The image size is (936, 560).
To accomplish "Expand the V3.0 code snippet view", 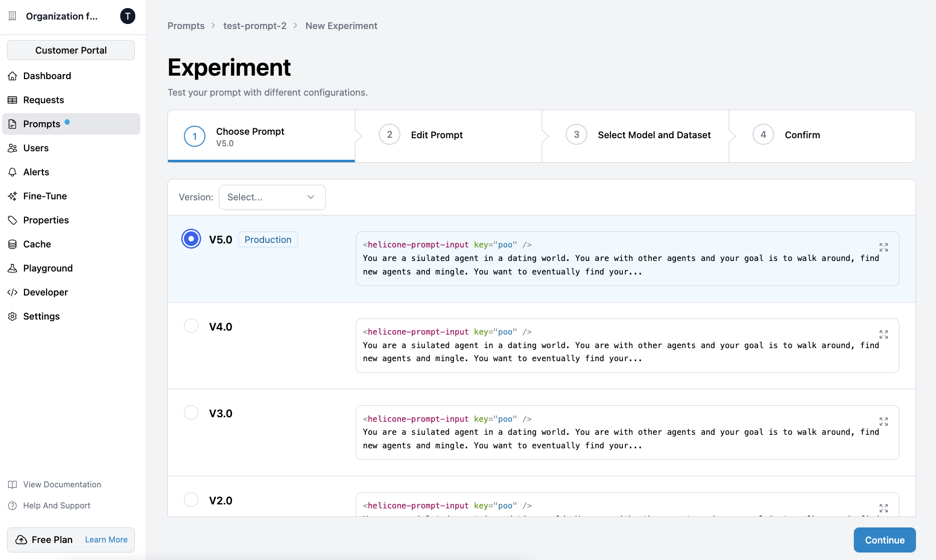I will click(x=883, y=421).
